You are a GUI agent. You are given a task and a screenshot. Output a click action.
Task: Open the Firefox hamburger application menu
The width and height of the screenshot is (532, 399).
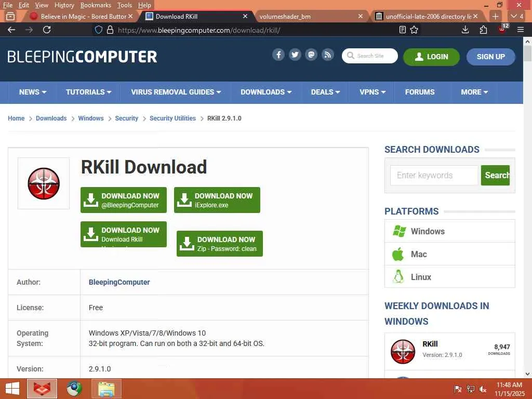[521, 30]
